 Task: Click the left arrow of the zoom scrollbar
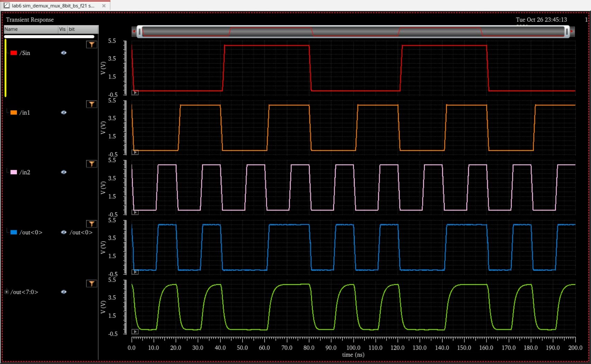tap(134, 31)
